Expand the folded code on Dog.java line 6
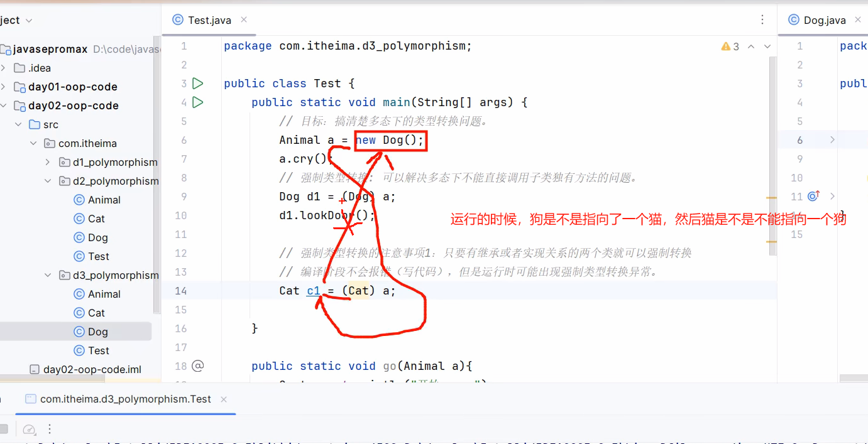 point(832,140)
